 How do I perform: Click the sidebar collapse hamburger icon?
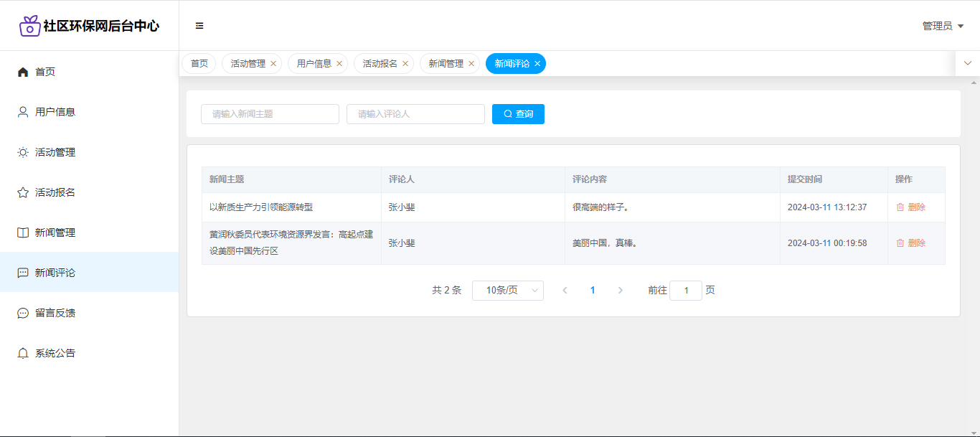pyautogui.click(x=199, y=26)
